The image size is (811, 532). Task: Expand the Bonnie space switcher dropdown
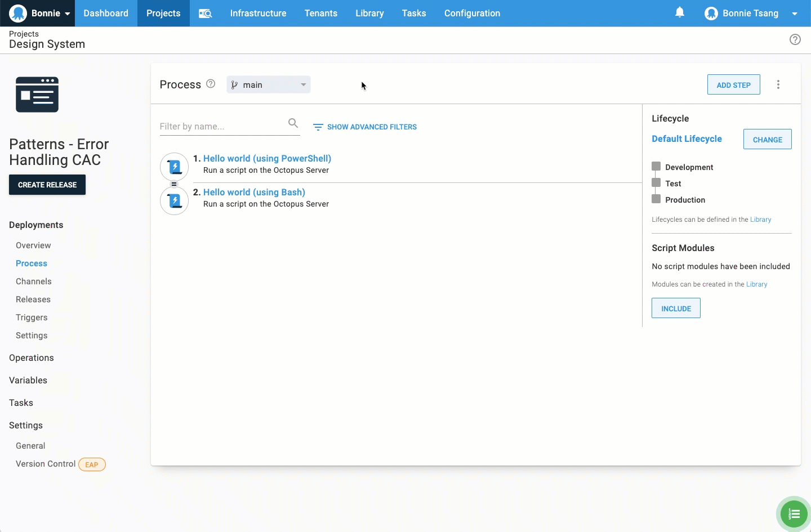67,14
